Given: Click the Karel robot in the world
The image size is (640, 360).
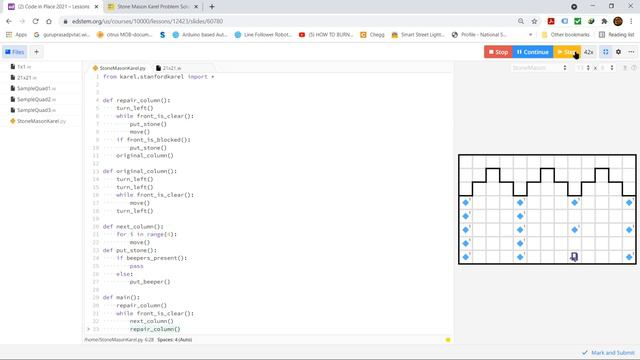Looking at the screenshot, I should (x=574, y=257).
